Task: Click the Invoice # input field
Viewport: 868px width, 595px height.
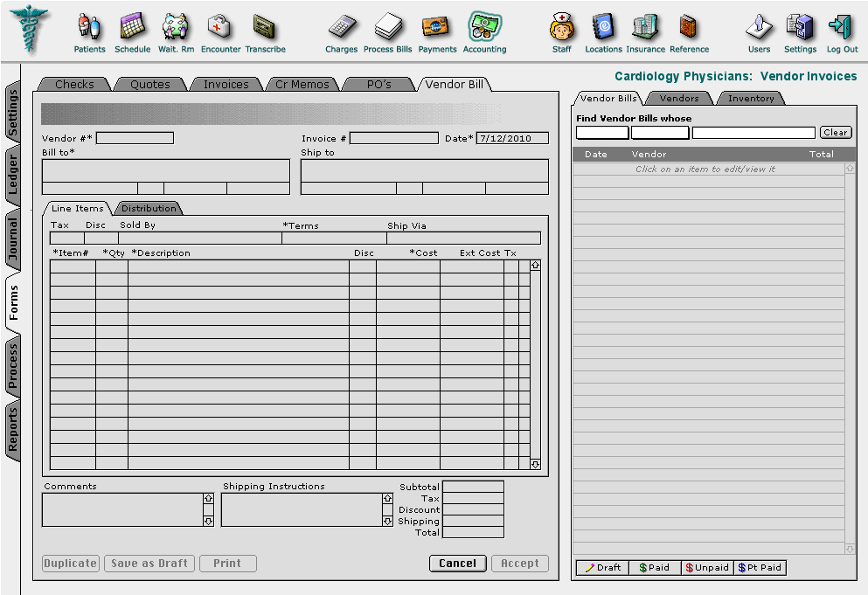Action: (393, 138)
